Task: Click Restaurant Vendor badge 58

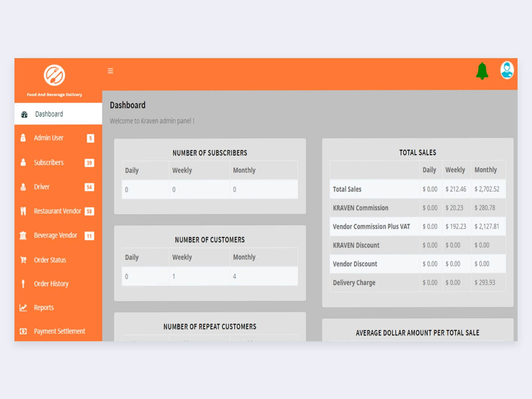Action: (89, 211)
